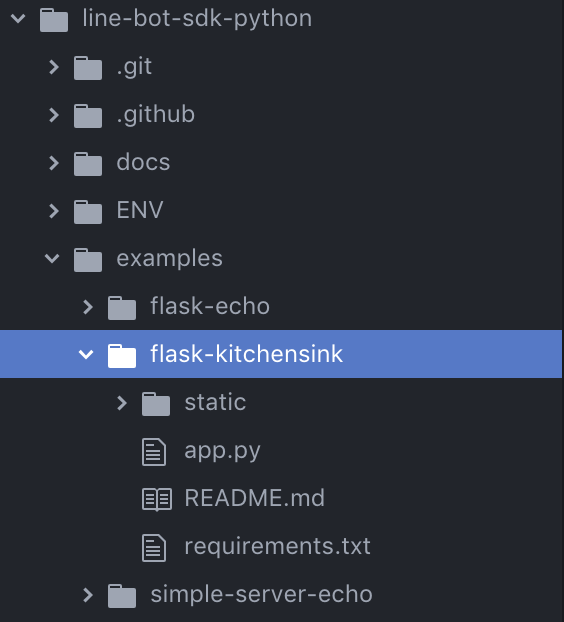Click the flask-kitchensink folder icon
This screenshot has width=564, height=622.
122,356
